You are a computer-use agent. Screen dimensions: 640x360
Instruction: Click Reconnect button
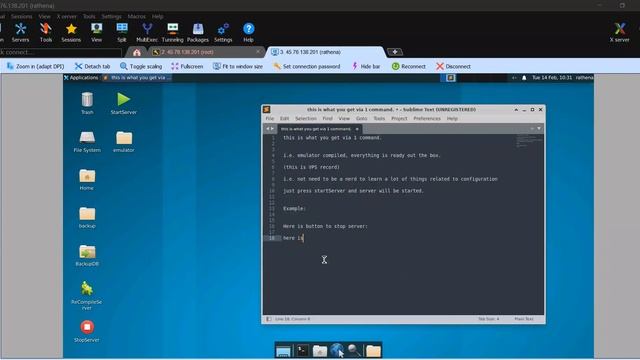click(409, 66)
